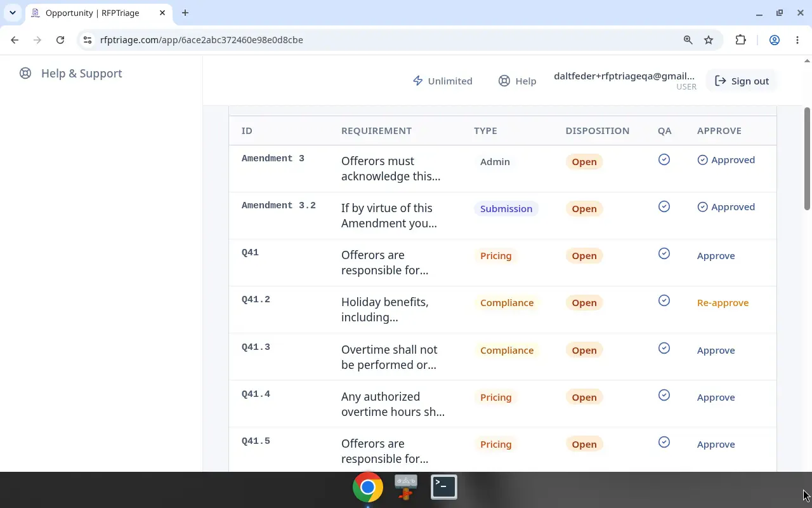812x508 pixels.
Task: Open Chrome three-dot menu
Action: click(x=797, y=39)
